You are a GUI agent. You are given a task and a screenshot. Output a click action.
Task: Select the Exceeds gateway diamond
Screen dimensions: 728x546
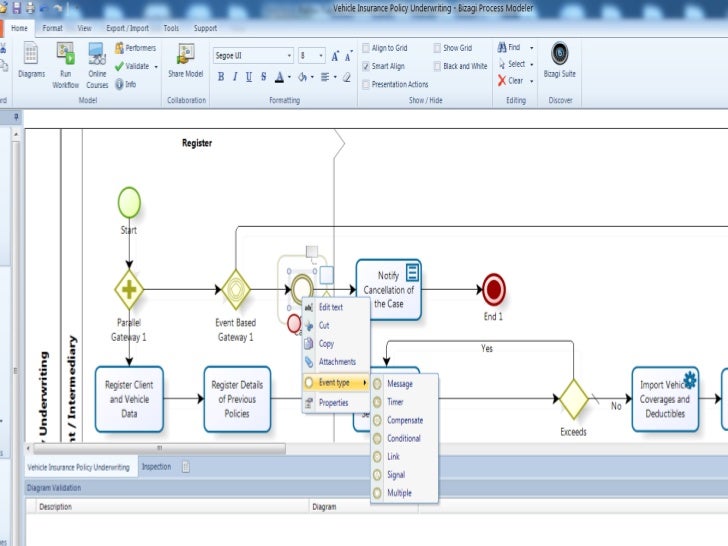(x=574, y=399)
